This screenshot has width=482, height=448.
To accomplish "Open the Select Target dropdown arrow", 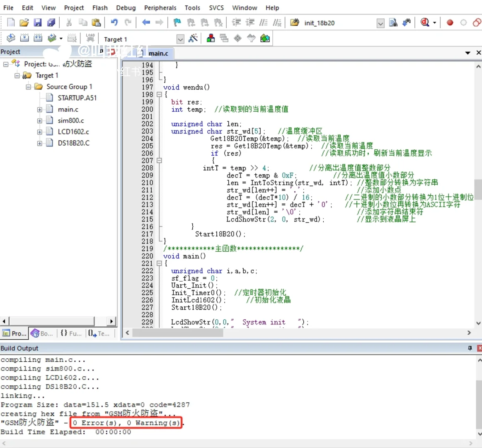I will point(180,39).
